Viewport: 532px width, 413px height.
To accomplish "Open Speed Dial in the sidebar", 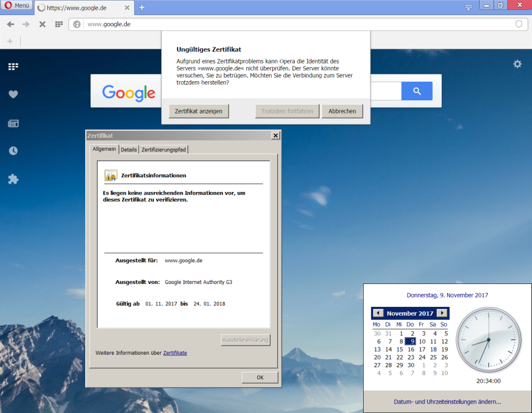I will point(13,67).
